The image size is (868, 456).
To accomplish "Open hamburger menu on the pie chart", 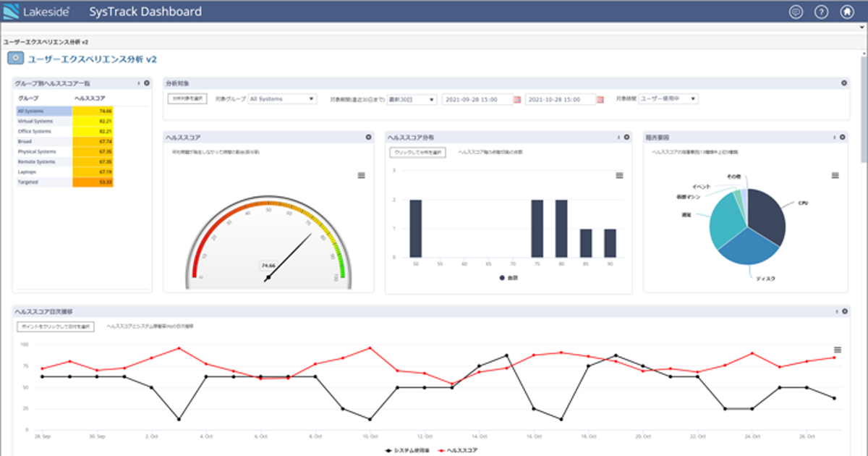I will click(x=835, y=175).
